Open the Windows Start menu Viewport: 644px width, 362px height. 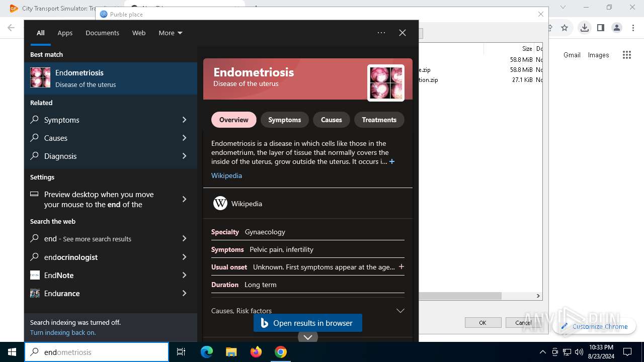point(12,352)
